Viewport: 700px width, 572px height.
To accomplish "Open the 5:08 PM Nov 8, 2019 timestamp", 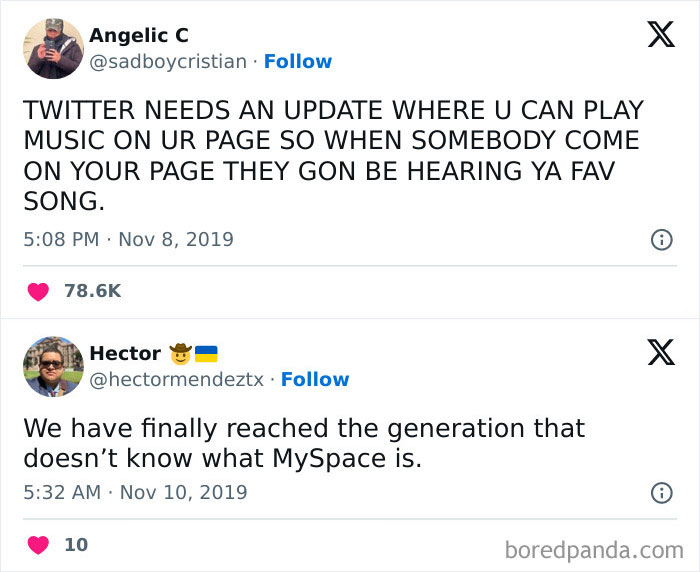I will 129,239.
